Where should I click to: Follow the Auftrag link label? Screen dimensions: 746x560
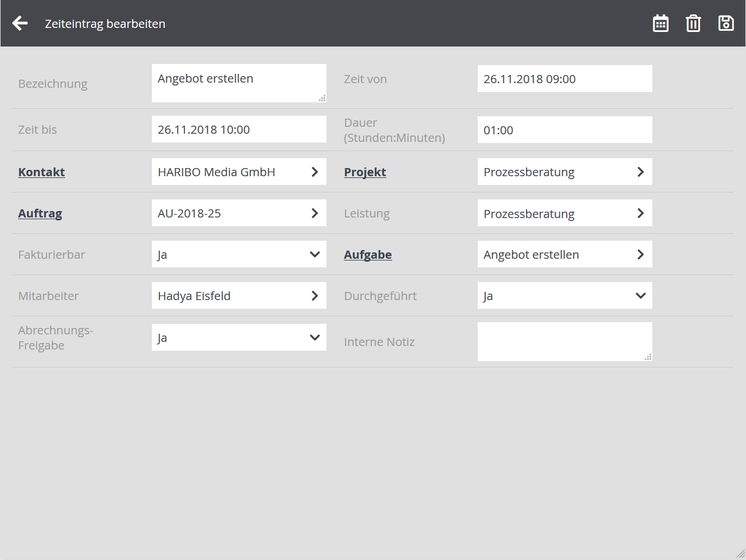click(x=40, y=213)
